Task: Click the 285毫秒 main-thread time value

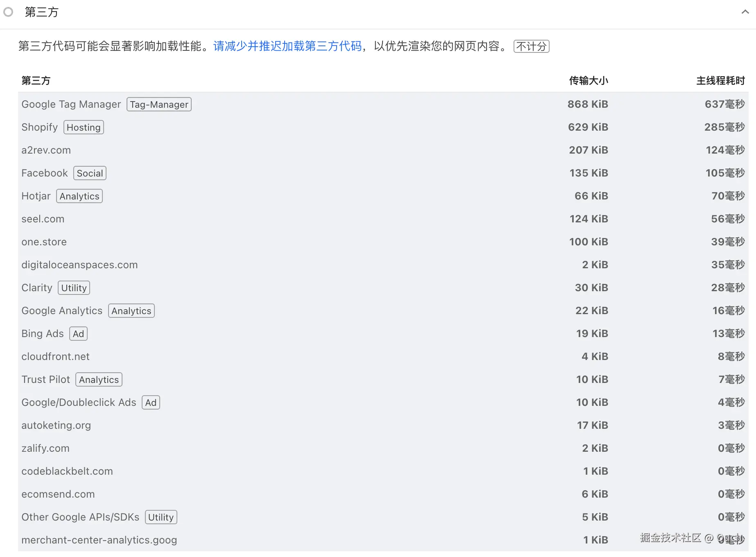Action: 724,127
